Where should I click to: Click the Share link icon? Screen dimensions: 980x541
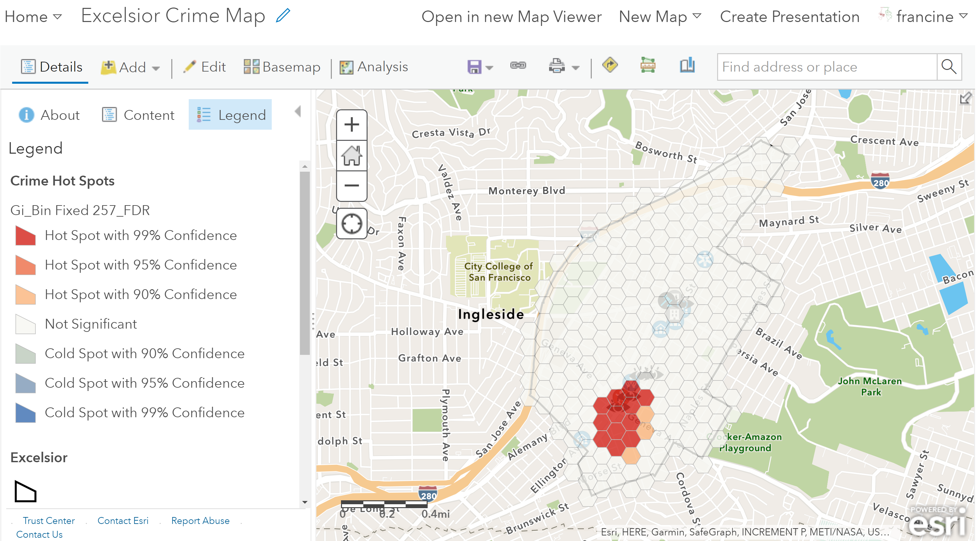(518, 65)
